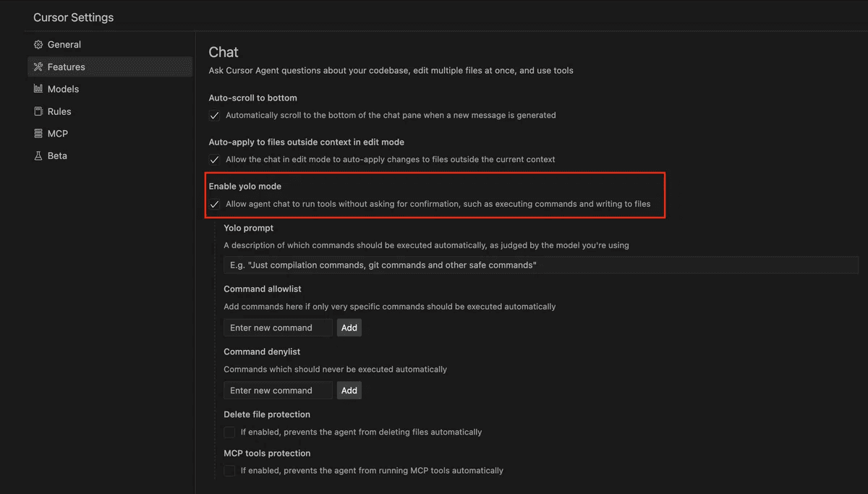
Task: Click the Models chart icon
Action: 38,89
